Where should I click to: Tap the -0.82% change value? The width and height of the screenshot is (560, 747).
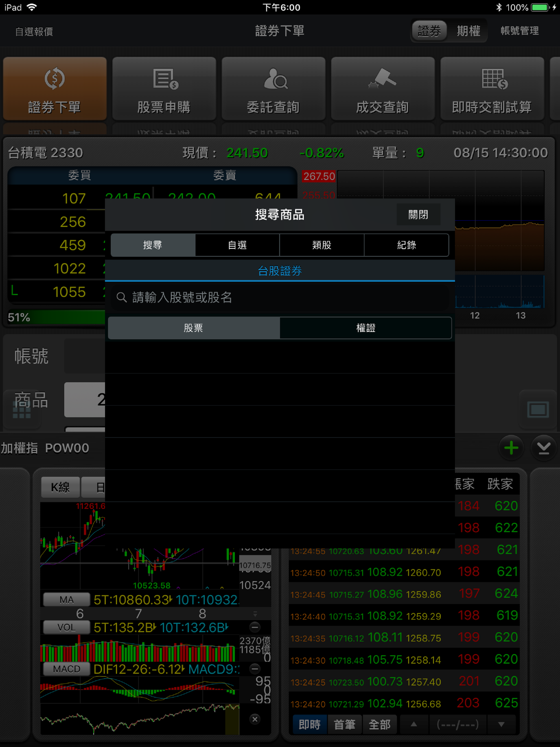coord(322,153)
